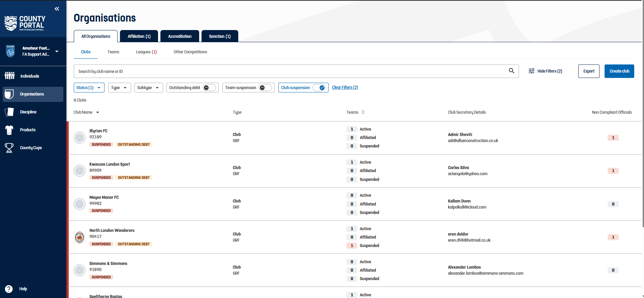Click Admir Xheviti email address
644x298 pixels.
click(x=473, y=141)
